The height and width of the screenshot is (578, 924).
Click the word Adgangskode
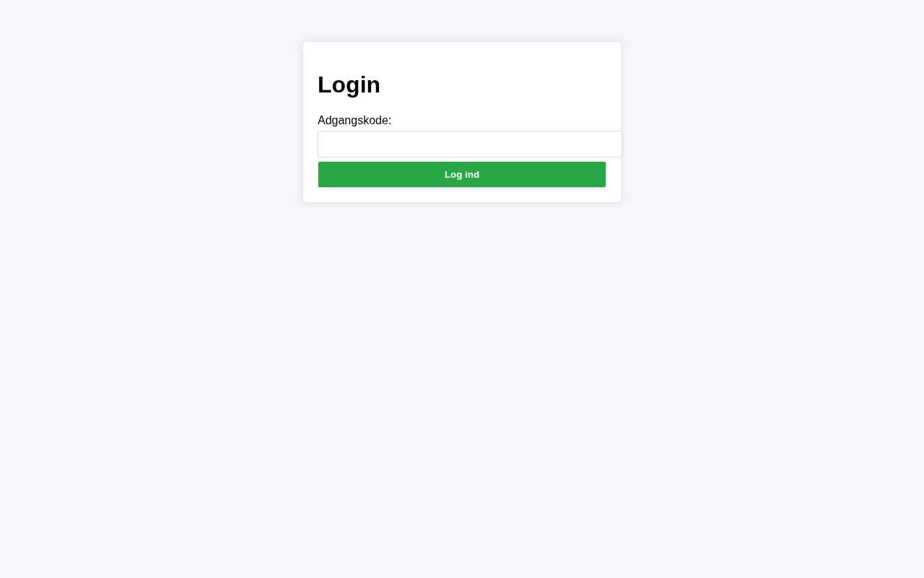[353, 120]
